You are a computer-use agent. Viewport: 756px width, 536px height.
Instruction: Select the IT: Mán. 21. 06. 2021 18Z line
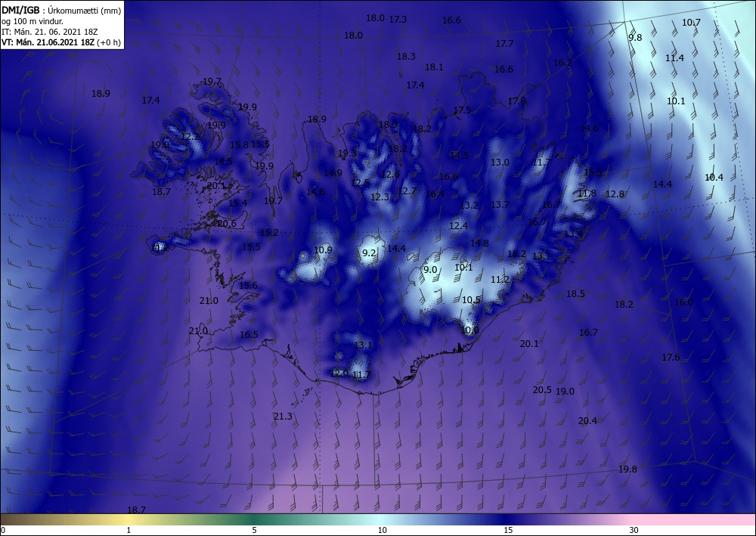pyautogui.click(x=50, y=32)
